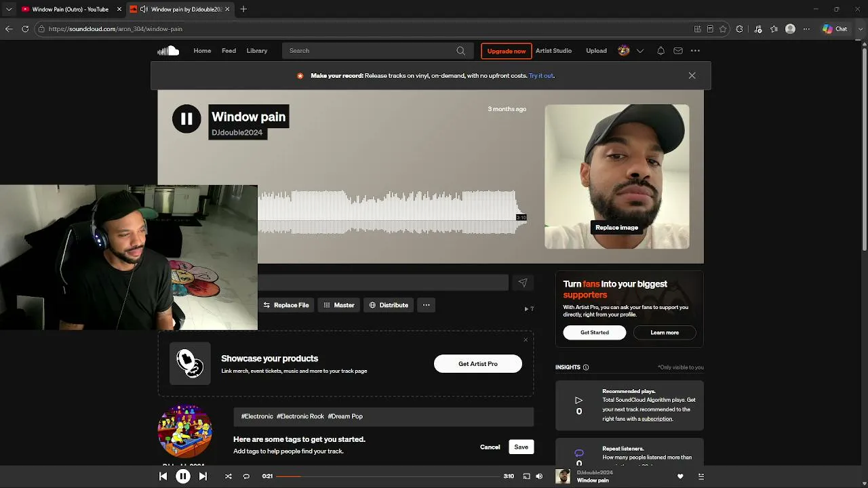Open a new browser tab

pos(243,9)
